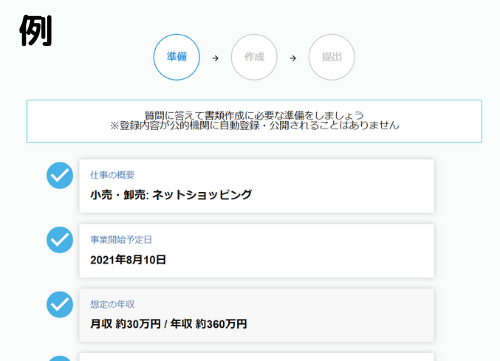Open the 事業開始予定日 card
The width and height of the screenshot is (500, 361).
[256, 251]
